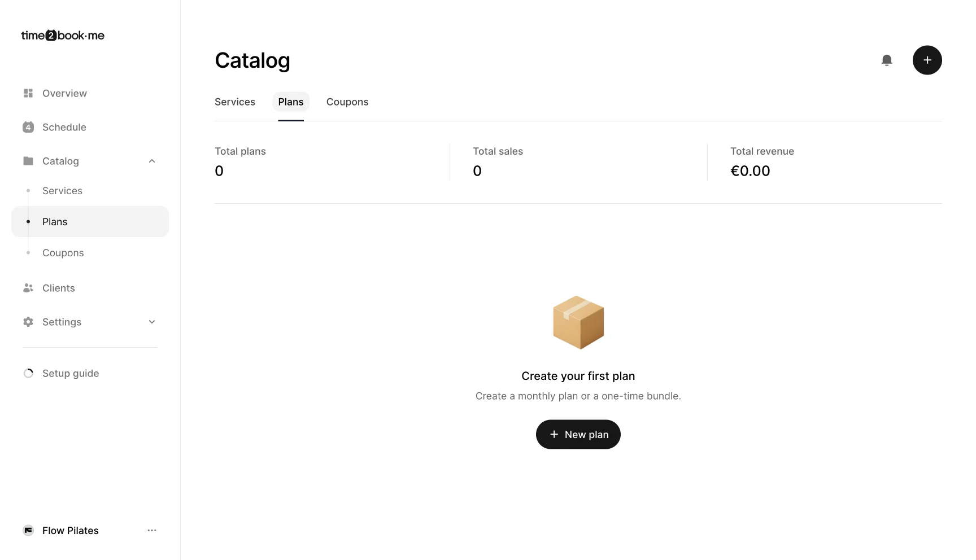Click the Catalog folder icon
The height and width of the screenshot is (560, 976).
[28, 161]
